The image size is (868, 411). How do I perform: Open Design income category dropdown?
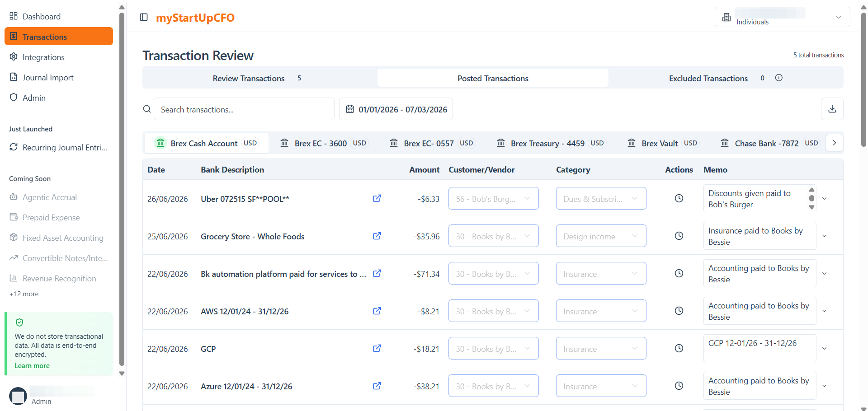[601, 236]
